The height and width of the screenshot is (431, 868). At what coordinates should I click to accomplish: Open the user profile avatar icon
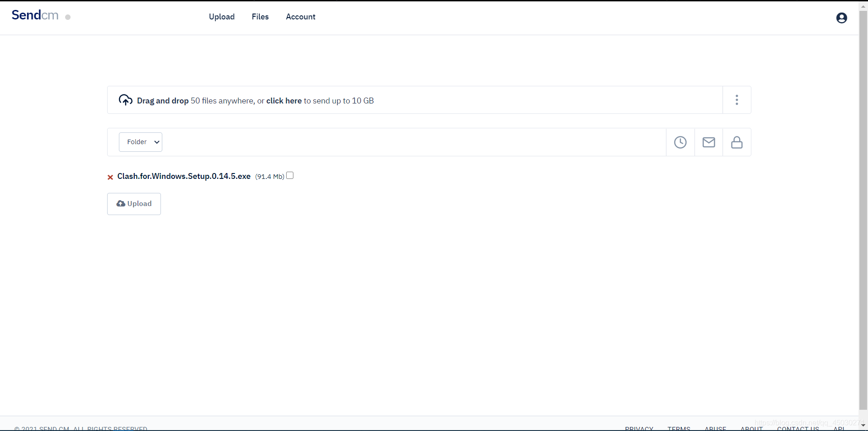point(841,18)
